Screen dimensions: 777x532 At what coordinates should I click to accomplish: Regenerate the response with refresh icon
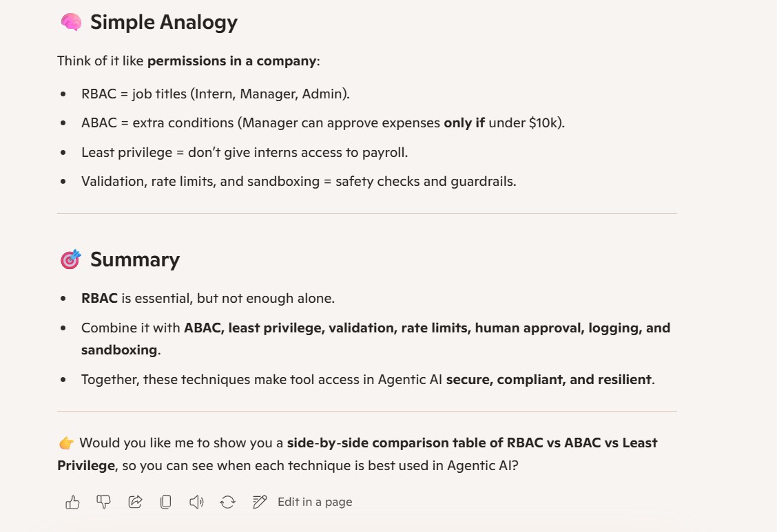click(x=227, y=502)
